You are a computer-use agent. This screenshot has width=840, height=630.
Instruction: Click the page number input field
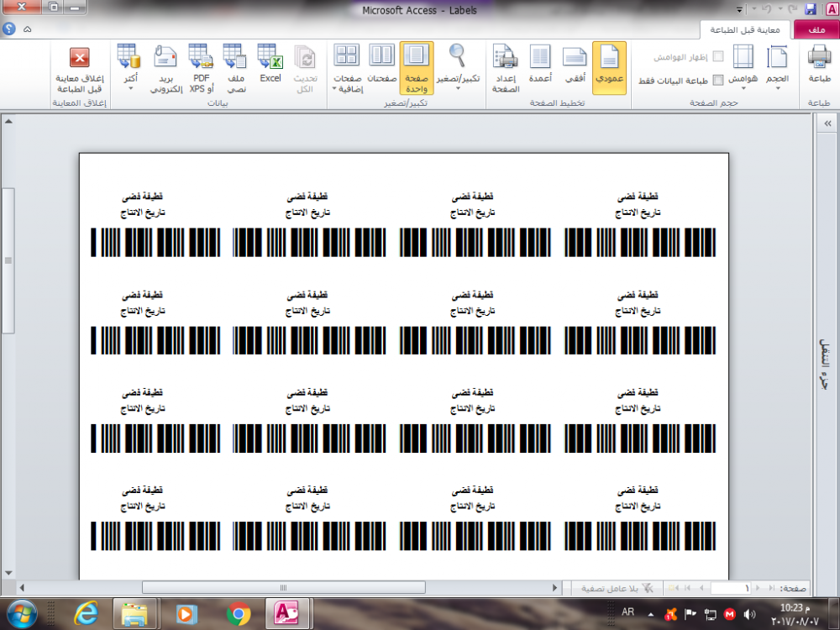730,588
